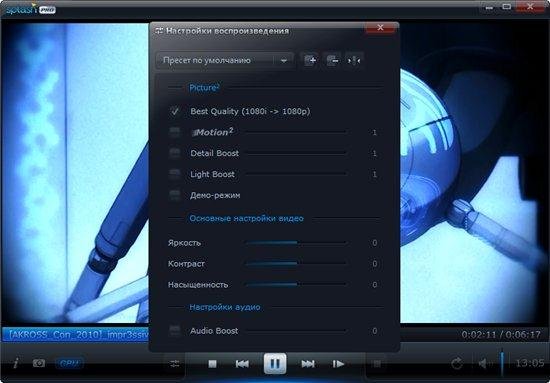Image resolution: width=550 pixels, height=383 pixels.
Task: Click the Detail Boost label
Action: (214, 153)
